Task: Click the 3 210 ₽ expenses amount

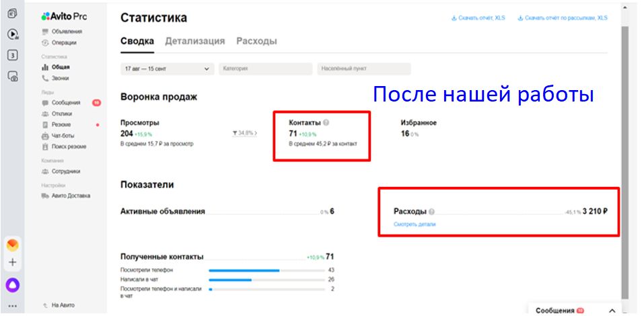Action: point(595,212)
